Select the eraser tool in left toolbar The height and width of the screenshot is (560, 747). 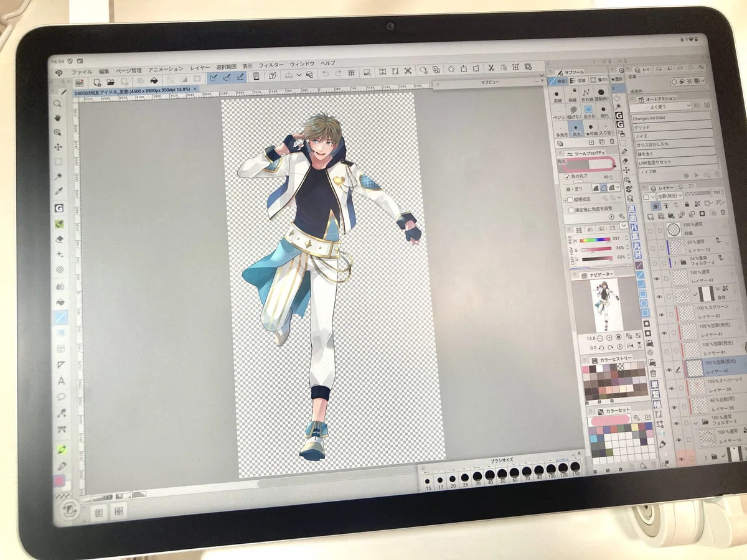pyautogui.click(x=60, y=238)
